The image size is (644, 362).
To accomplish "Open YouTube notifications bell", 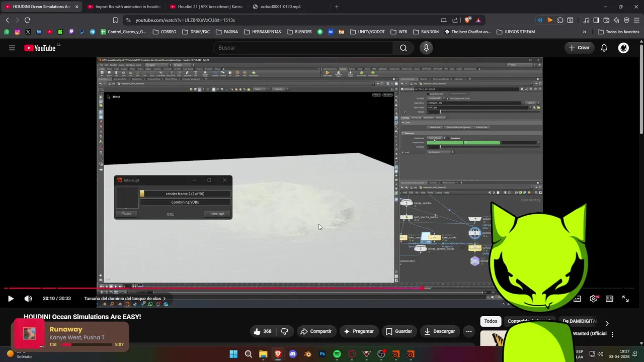I will click(x=604, y=48).
